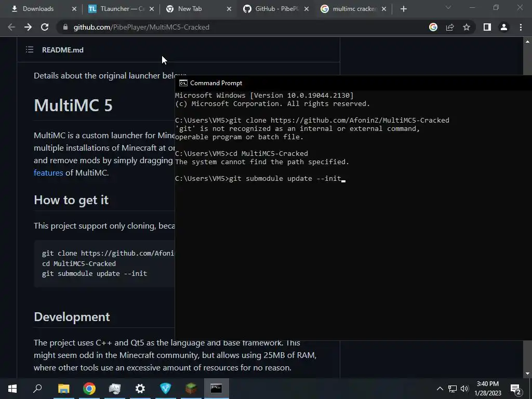
Task: Open Chrome's three-dot menu
Action: (521, 27)
